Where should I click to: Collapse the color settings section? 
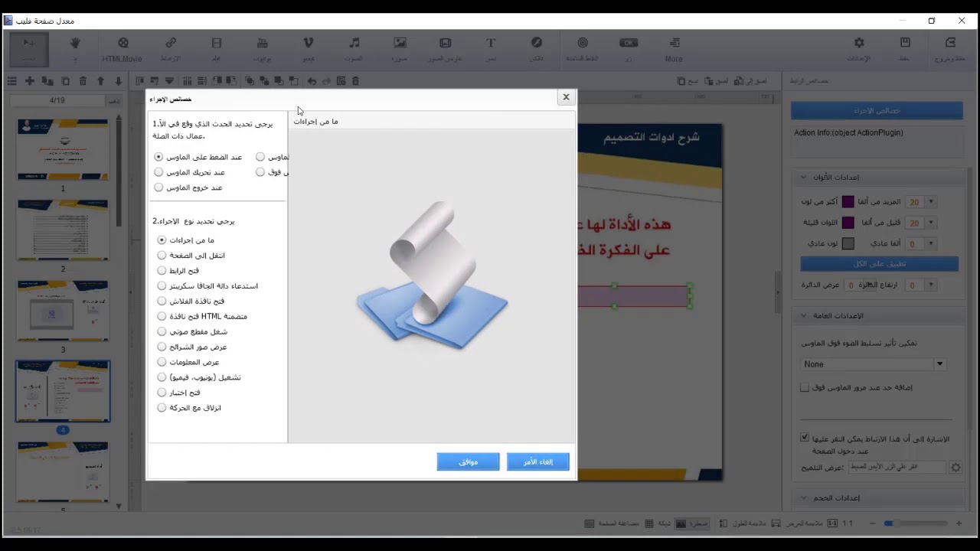point(803,178)
